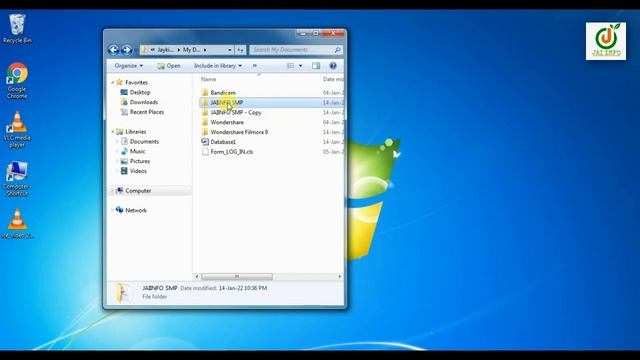Select Network in the navigation pane

[136, 210]
